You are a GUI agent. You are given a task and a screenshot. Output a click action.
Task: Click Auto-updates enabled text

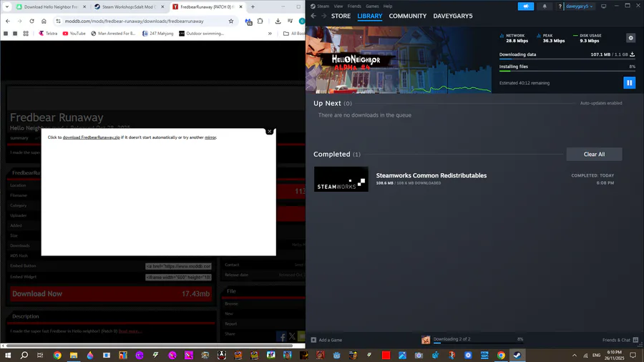(601, 103)
